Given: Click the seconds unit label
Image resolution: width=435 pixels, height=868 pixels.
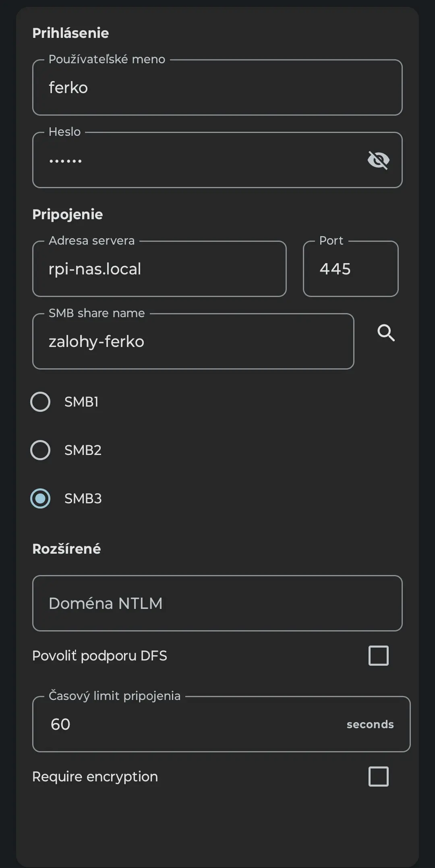Looking at the screenshot, I should point(370,724).
